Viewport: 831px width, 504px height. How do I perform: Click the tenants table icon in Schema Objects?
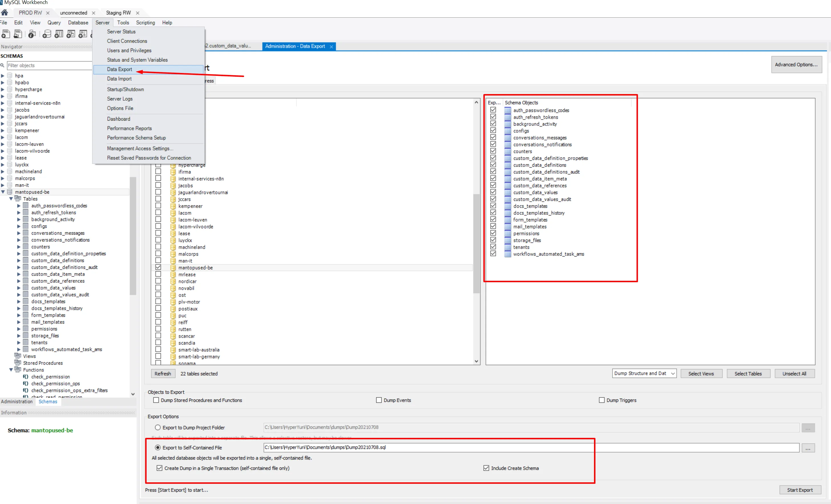[508, 247]
